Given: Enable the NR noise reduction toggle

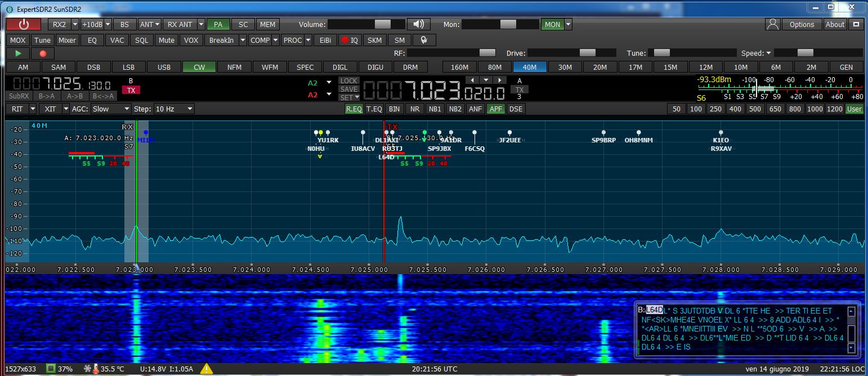Looking at the screenshot, I should [x=415, y=109].
